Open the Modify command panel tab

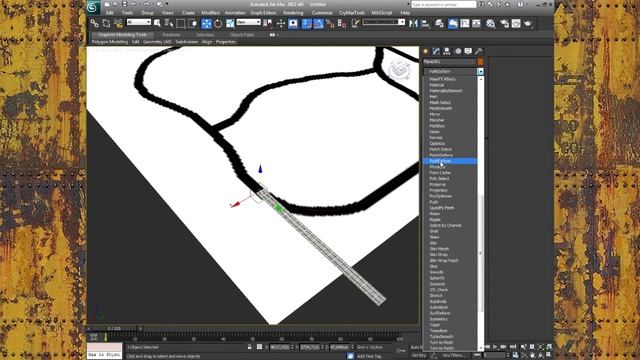pos(436,51)
